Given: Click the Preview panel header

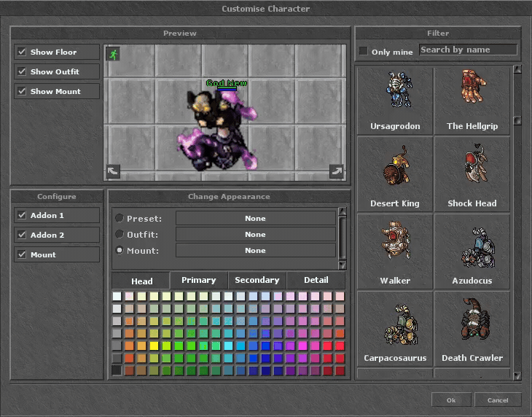Looking at the screenshot, I should (x=180, y=34).
